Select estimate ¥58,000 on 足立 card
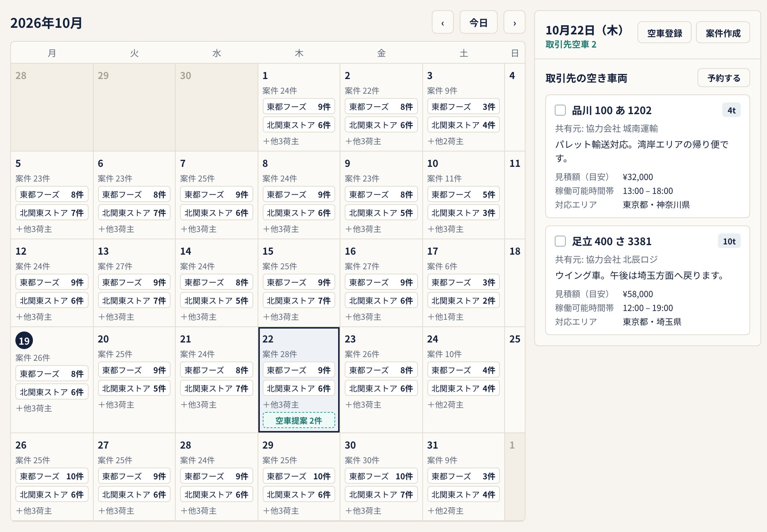This screenshot has height=532, width=767. (638, 294)
